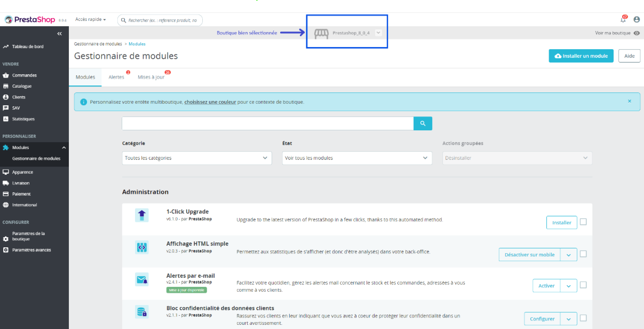Expand the Voir tous les modules filter
644x329 pixels.
[x=356, y=158]
